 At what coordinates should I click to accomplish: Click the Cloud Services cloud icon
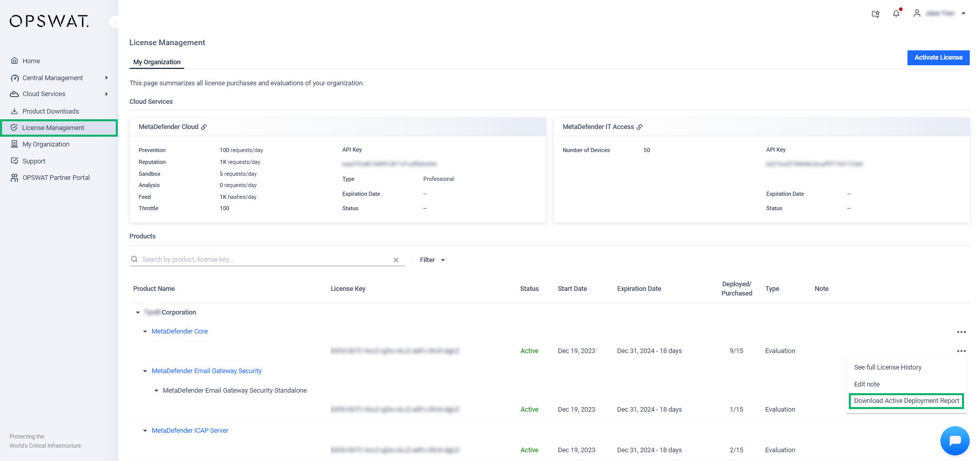click(x=14, y=94)
